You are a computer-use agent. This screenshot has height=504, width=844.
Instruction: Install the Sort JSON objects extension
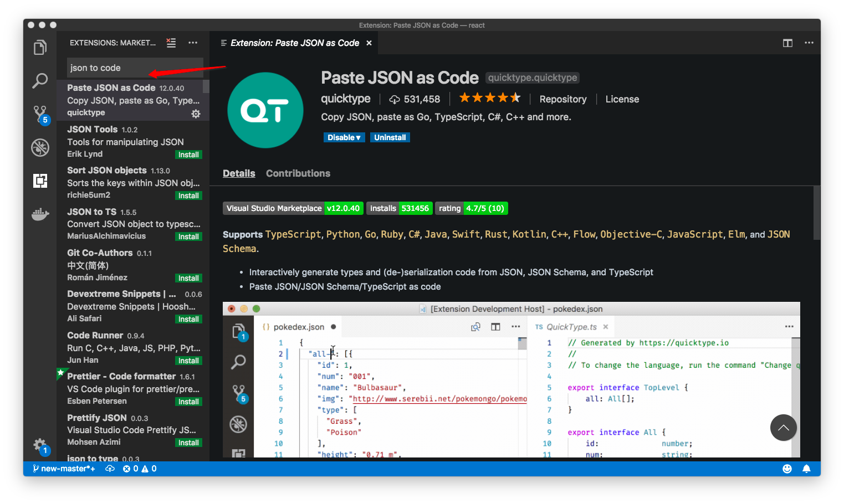click(x=188, y=196)
